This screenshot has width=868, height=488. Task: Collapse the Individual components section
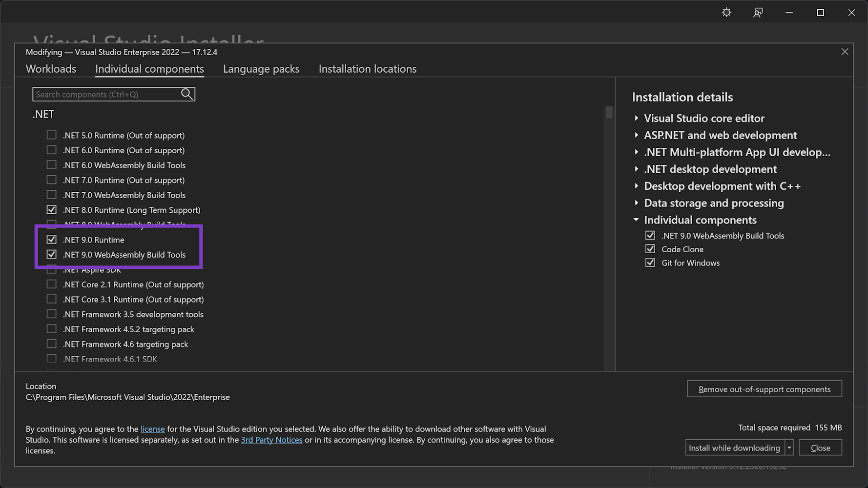[636, 220]
